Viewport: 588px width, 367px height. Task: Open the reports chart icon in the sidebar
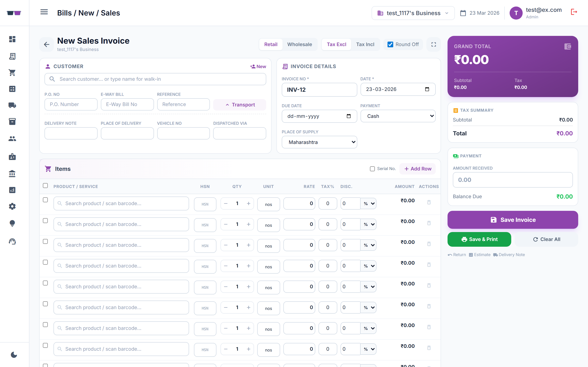12,190
